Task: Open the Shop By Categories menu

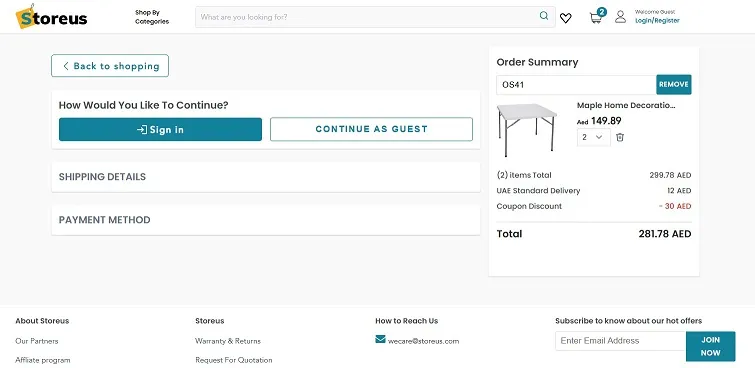Action: [152, 17]
